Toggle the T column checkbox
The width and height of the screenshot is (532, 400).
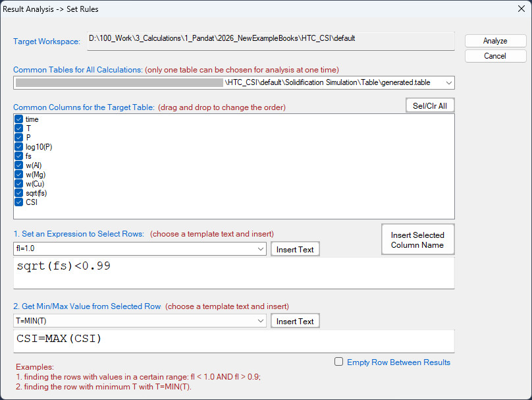point(18,129)
